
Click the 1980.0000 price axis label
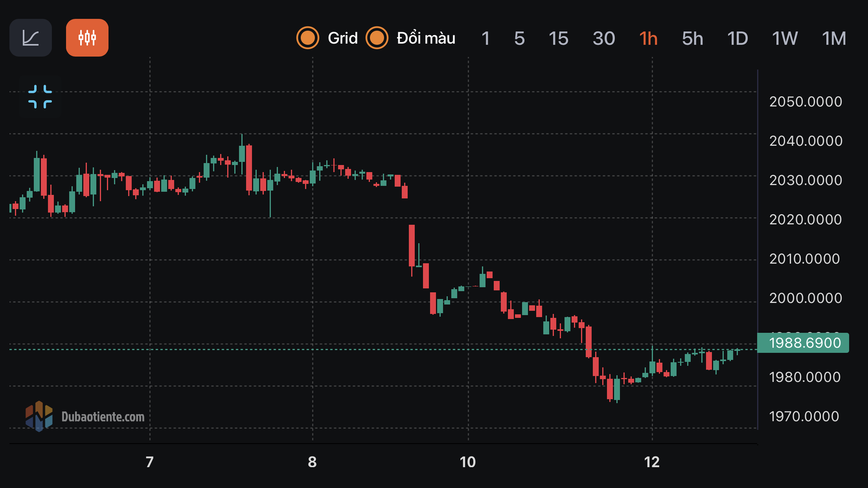point(805,377)
